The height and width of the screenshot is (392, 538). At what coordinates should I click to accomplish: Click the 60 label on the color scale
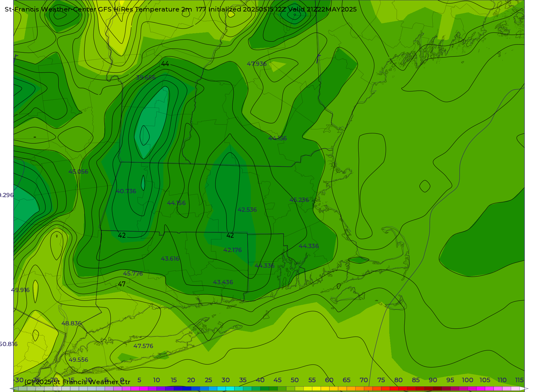[329, 380]
